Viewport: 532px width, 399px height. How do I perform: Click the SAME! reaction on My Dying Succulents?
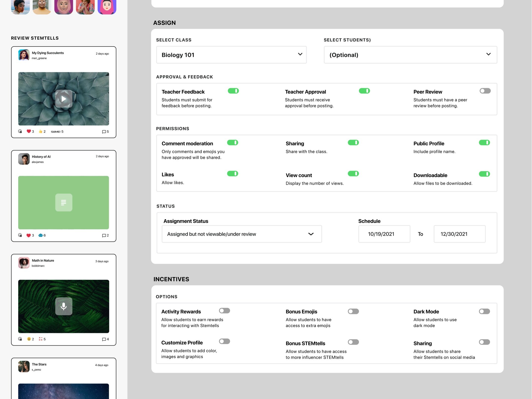click(x=57, y=132)
